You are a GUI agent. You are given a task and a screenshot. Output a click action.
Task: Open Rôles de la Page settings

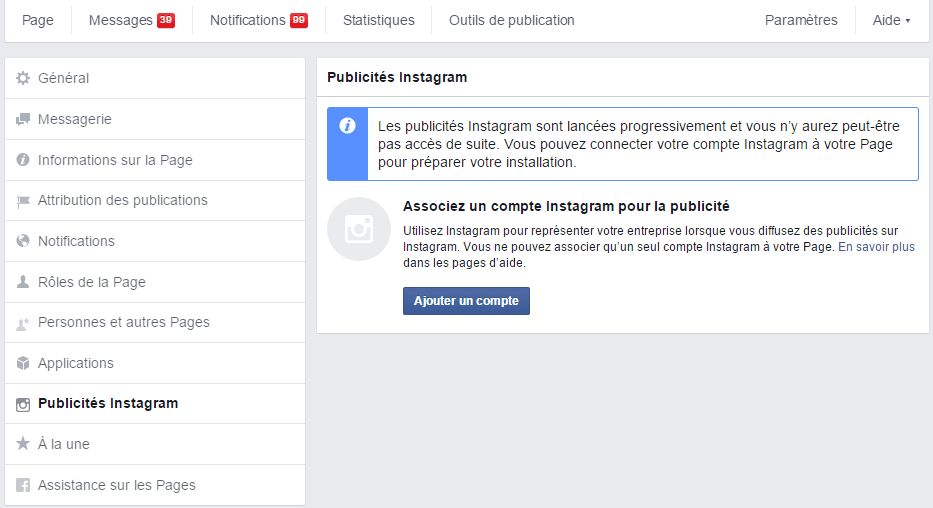(x=155, y=282)
